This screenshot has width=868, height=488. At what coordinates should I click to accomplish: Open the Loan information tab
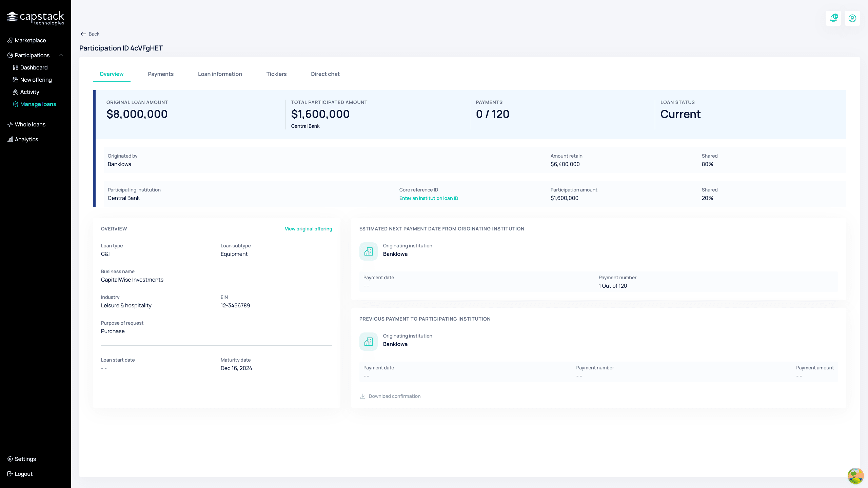tap(220, 74)
